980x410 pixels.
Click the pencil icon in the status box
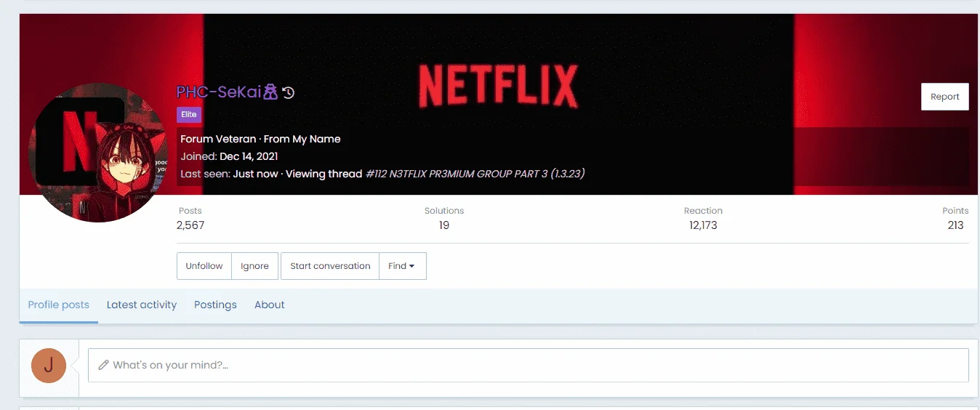104,365
